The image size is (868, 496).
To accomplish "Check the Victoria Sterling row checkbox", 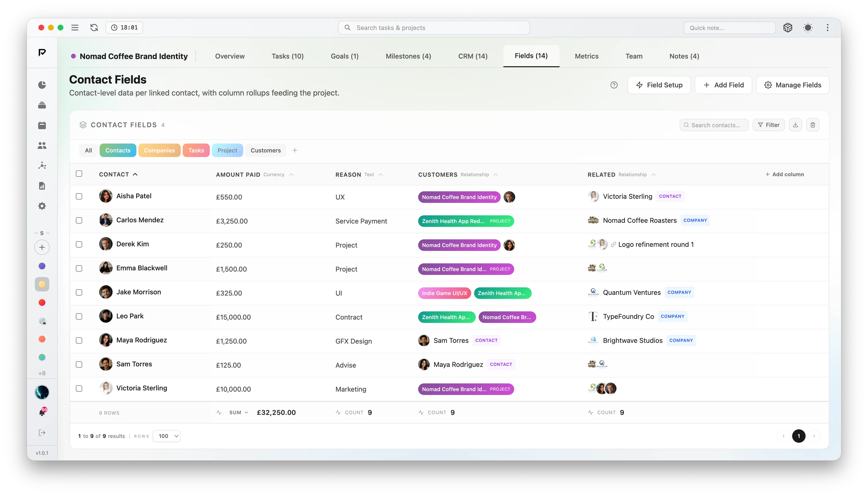I will 79,389.
